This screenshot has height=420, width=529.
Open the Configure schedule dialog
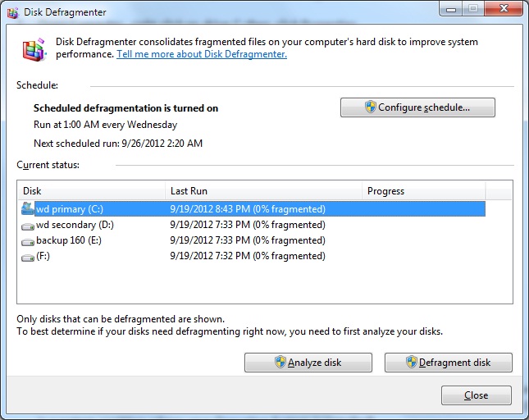pyautogui.click(x=417, y=107)
